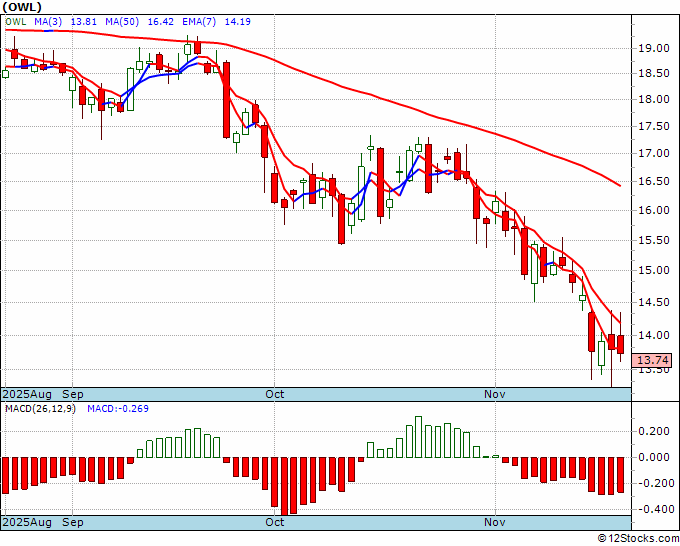Click the EMA(7) legend label
This screenshot has width=680, height=546.
pyautogui.click(x=199, y=22)
